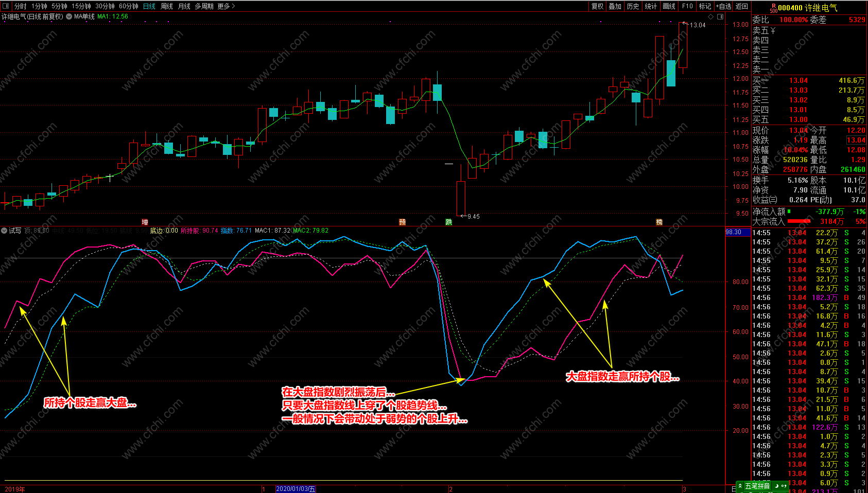Toggle the chart side panel icon

720,16
